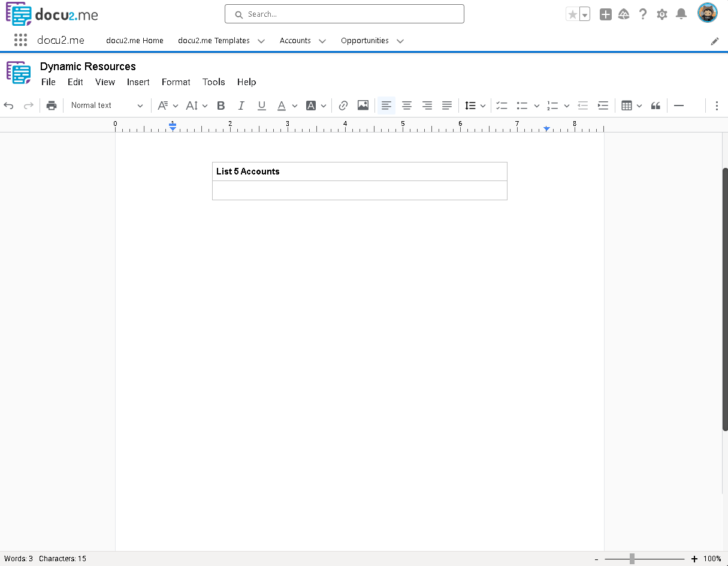Open the Help menu
The height and width of the screenshot is (566, 728).
(247, 82)
